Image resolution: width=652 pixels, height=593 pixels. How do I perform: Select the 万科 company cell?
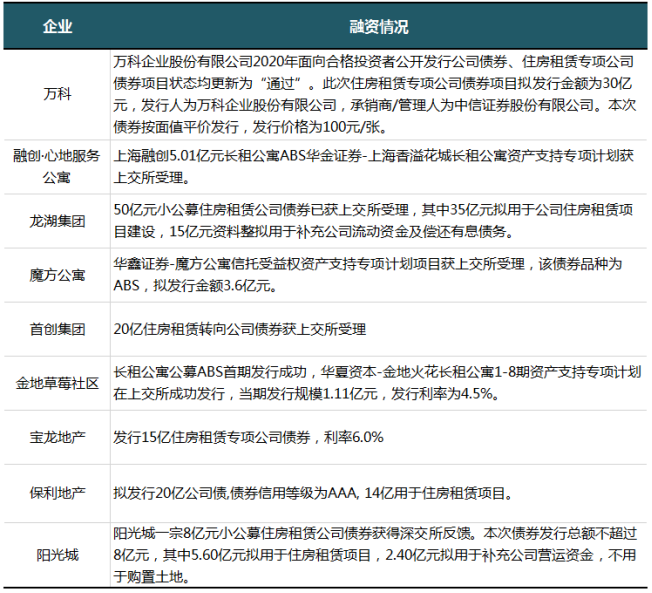coord(57,94)
